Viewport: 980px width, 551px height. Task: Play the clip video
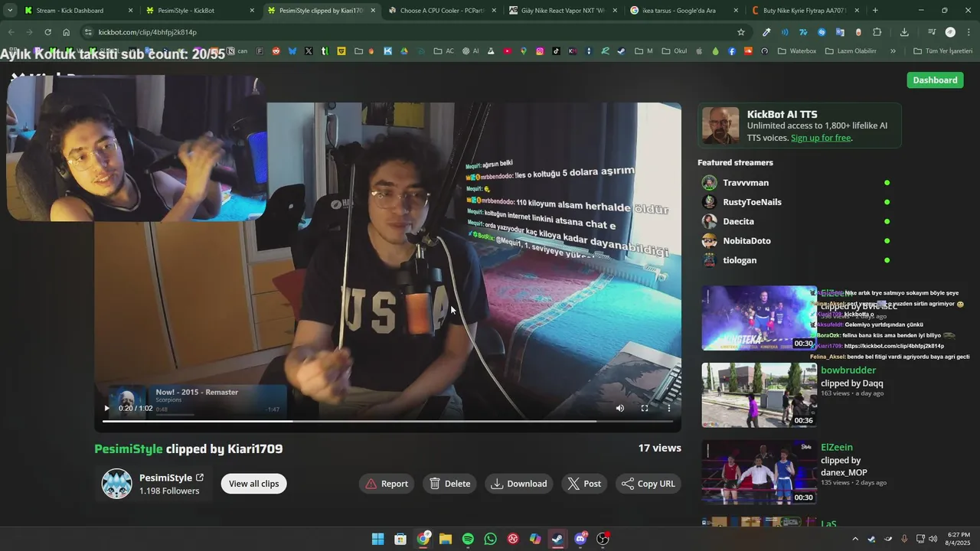click(106, 409)
